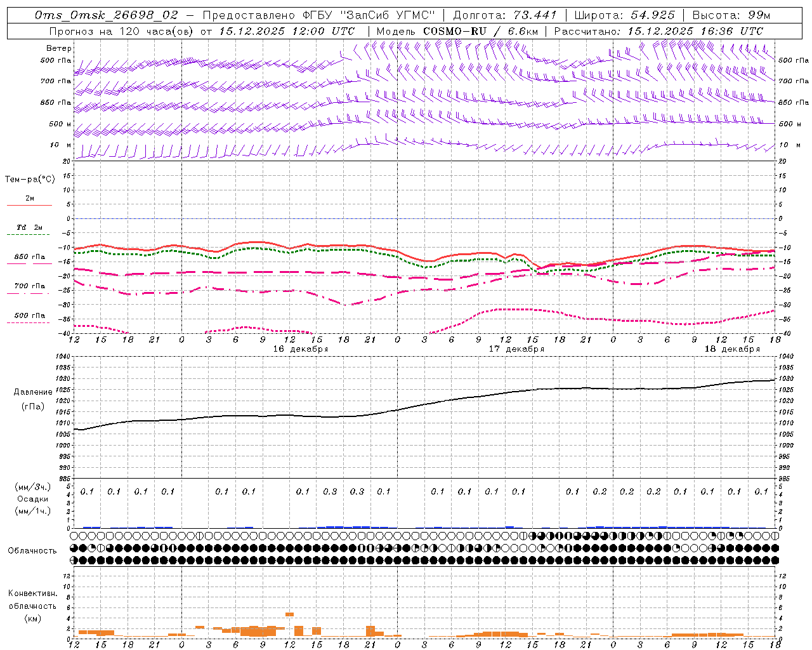The height and width of the screenshot is (650, 812).
Task: Click the 1040 value on left pressure axis
Action: pyautogui.click(x=62, y=357)
